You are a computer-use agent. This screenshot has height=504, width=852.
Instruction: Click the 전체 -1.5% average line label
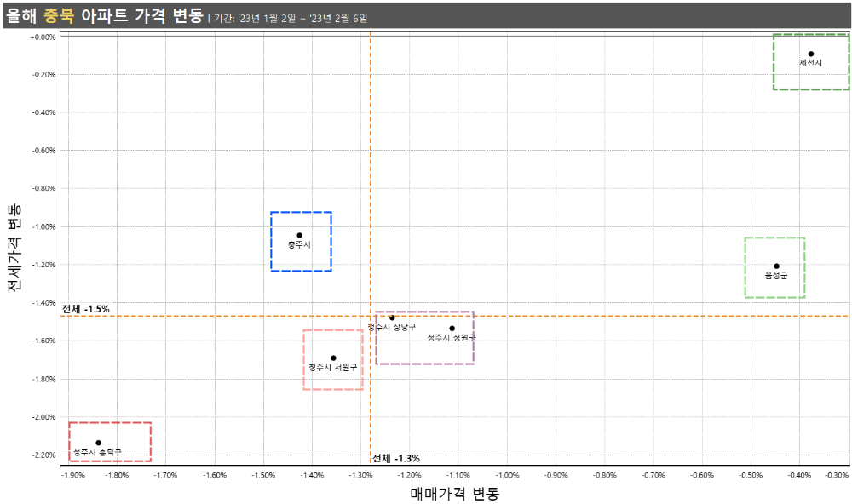pos(86,309)
